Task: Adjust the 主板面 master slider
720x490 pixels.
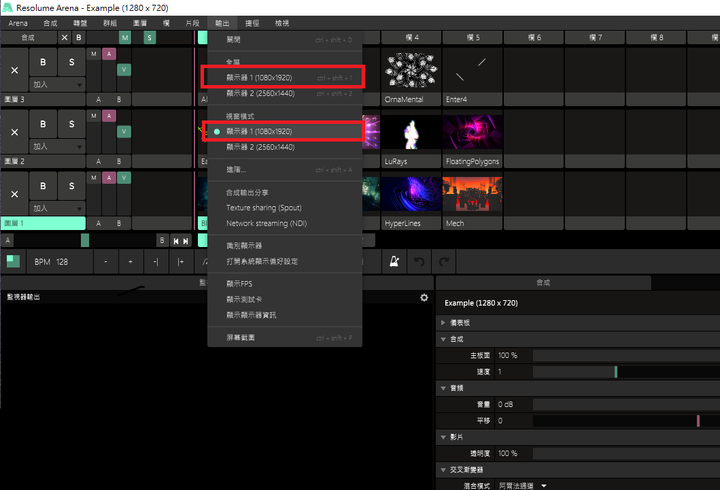Action: click(x=626, y=355)
